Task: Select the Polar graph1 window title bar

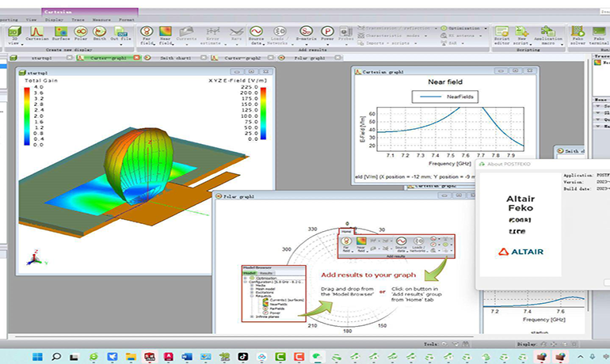Action: tap(345, 196)
